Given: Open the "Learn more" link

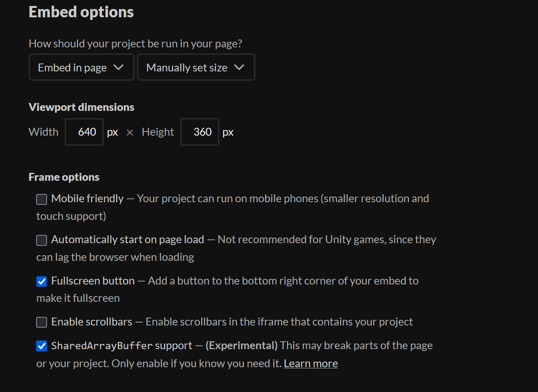Looking at the screenshot, I should click(310, 363).
